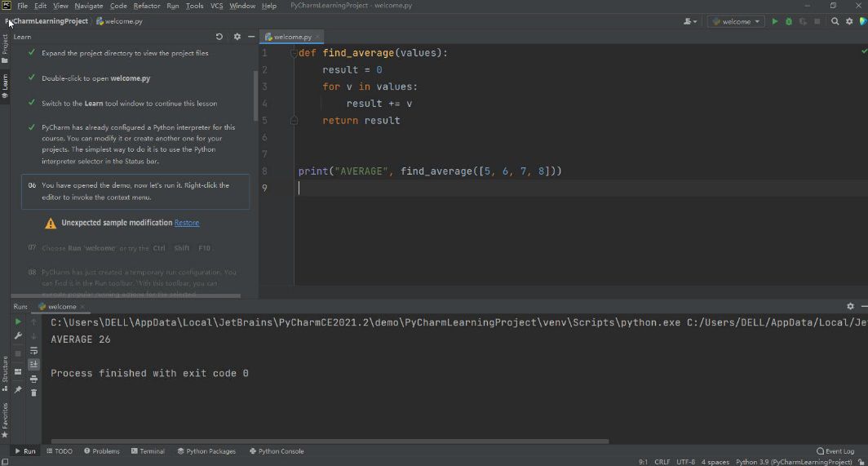Restore layout icon in Run panel
Screen dimensions: 868x466
point(18,372)
